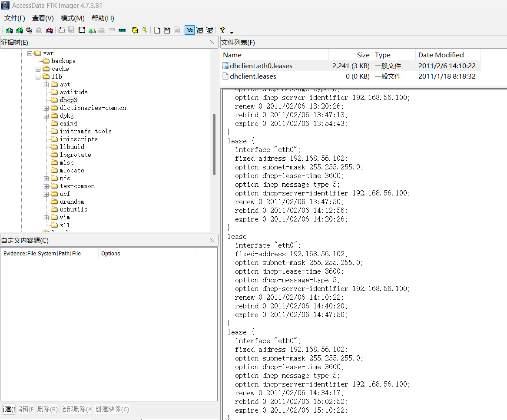Click the yellow question mark help icon
Viewport: 507px width, 420px height.
222,30
